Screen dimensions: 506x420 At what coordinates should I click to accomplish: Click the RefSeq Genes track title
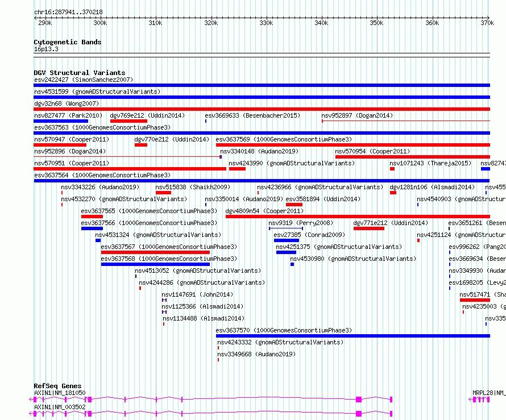57,386
